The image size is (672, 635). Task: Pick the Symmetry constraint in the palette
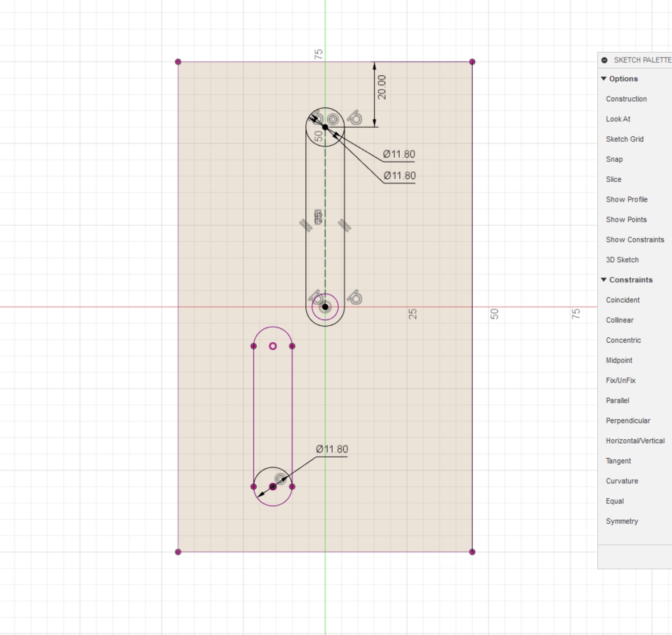(x=622, y=521)
